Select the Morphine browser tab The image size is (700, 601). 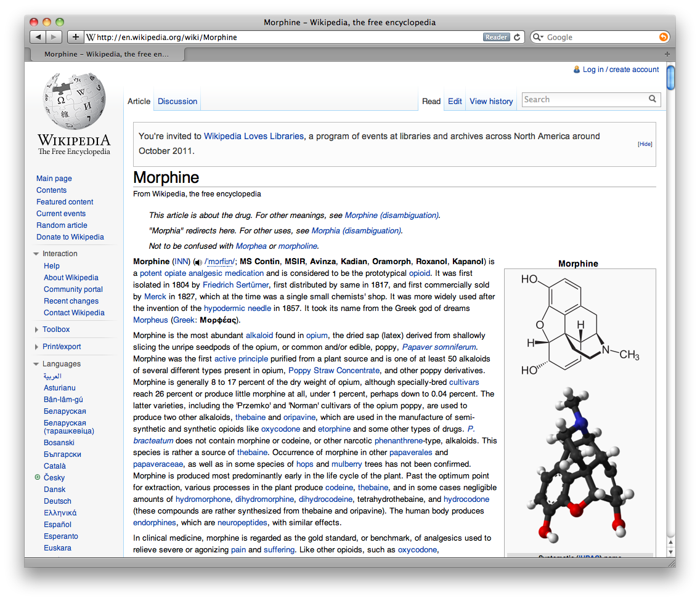tap(107, 54)
